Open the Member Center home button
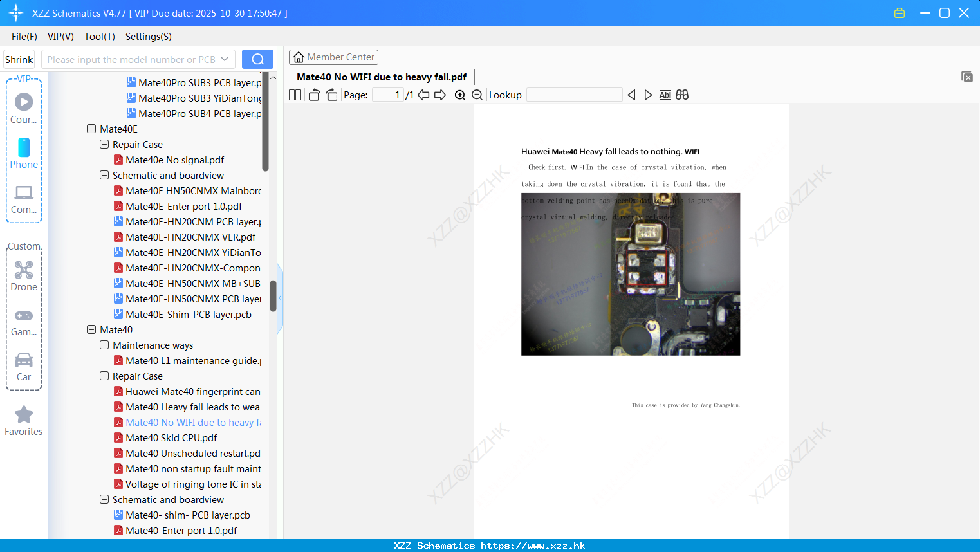Screen dimensions: 980x552 333,57
